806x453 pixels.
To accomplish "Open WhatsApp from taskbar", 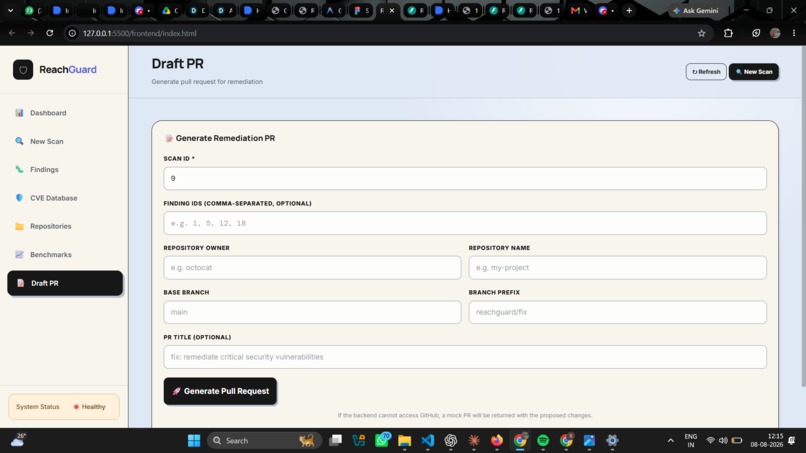I will [382, 441].
